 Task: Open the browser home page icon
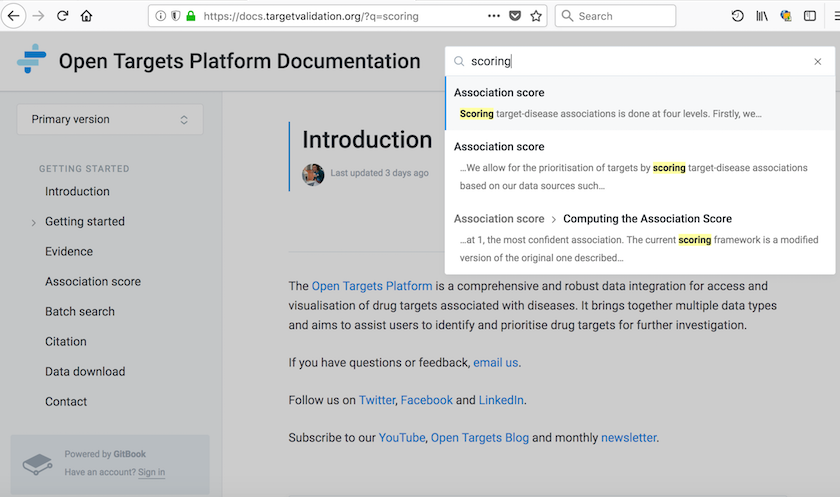tap(86, 16)
